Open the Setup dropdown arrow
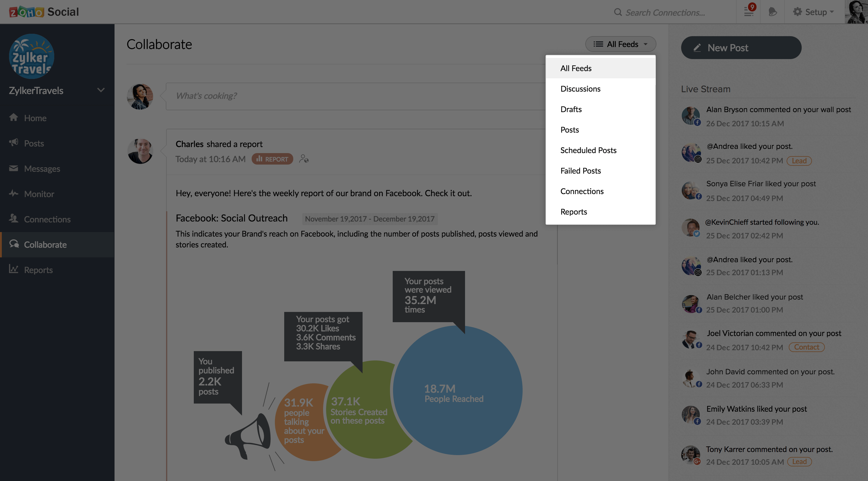The height and width of the screenshot is (481, 868). 832,12
